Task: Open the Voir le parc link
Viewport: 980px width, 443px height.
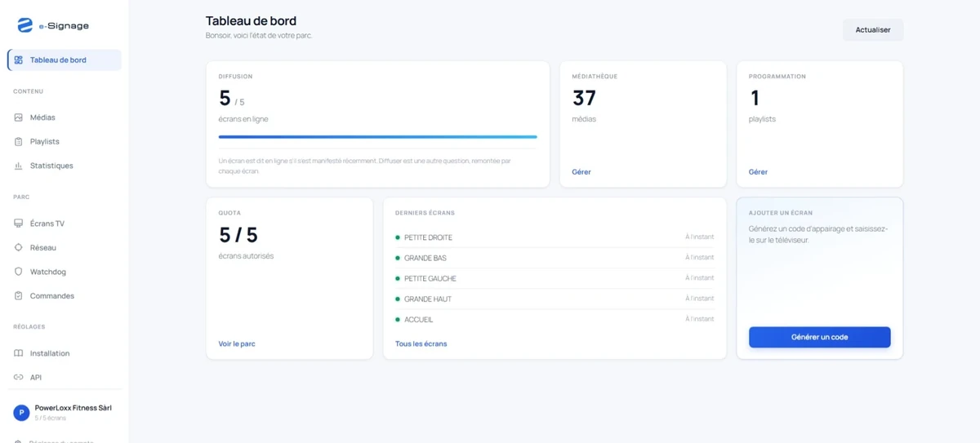Action: 237,344
